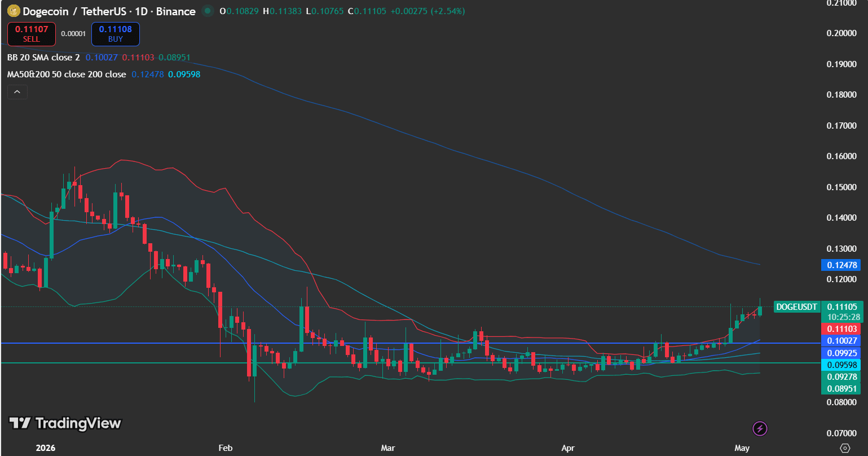Click the green market status dot
The width and height of the screenshot is (868, 456).
click(x=208, y=11)
